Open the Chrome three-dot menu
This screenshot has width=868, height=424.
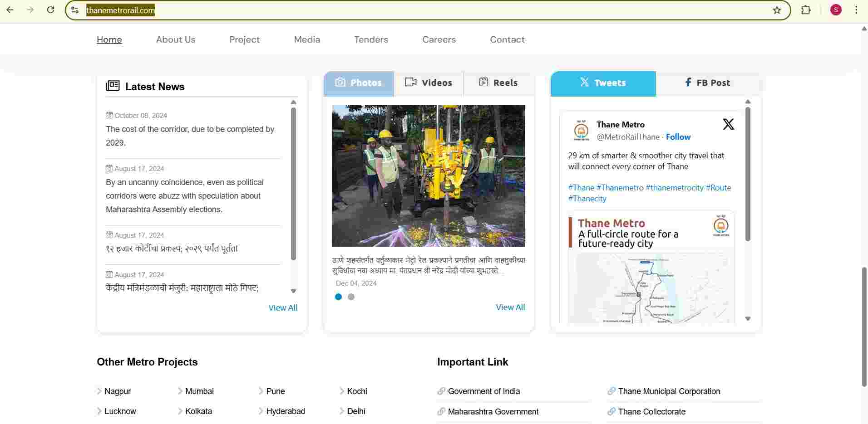(x=856, y=10)
